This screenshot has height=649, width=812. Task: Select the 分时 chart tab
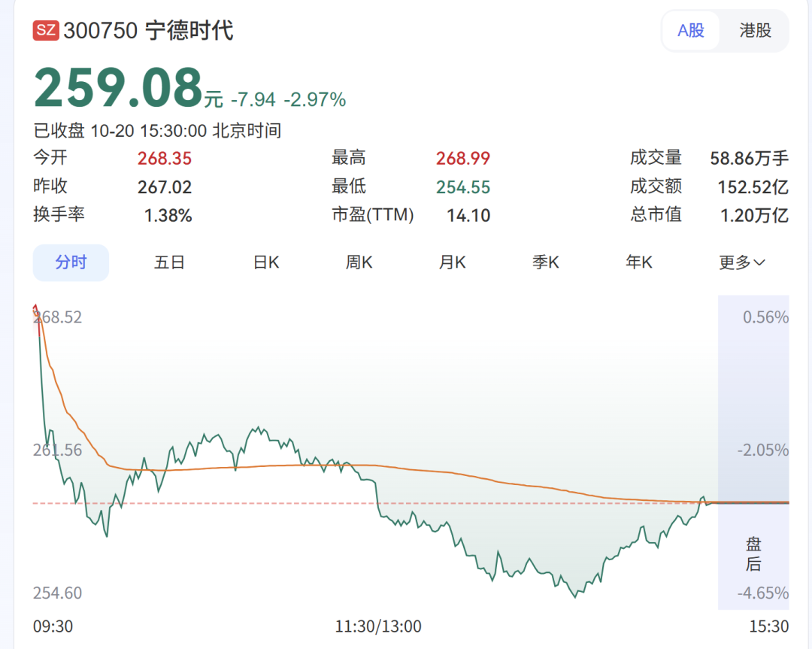click(71, 262)
